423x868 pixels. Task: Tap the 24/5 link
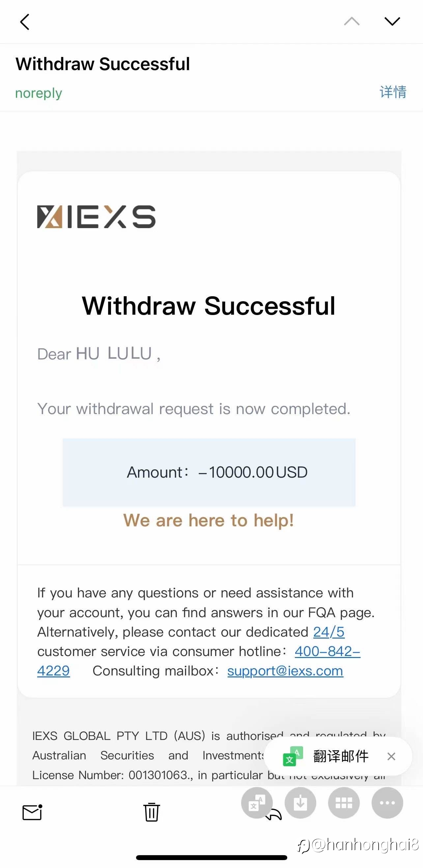click(x=329, y=632)
